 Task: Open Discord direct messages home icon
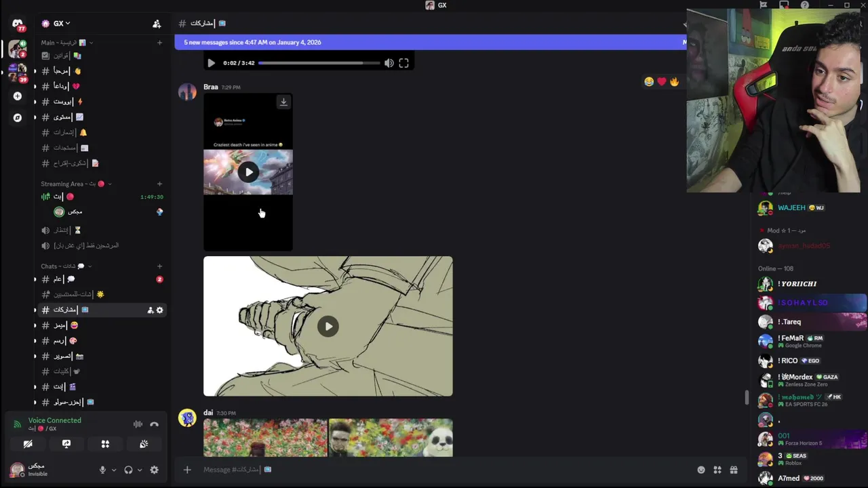tap(18, 24)
